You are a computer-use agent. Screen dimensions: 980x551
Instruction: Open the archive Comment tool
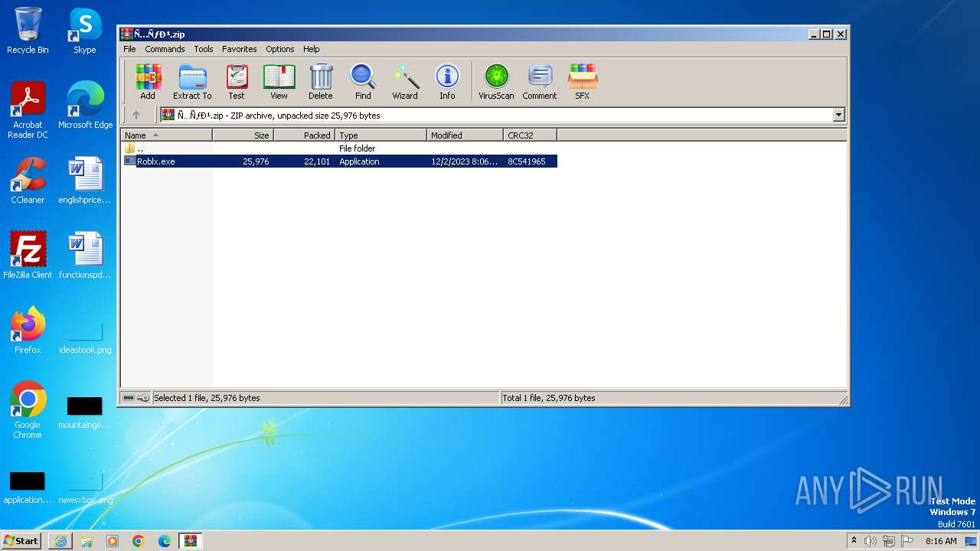coord(540,82)
